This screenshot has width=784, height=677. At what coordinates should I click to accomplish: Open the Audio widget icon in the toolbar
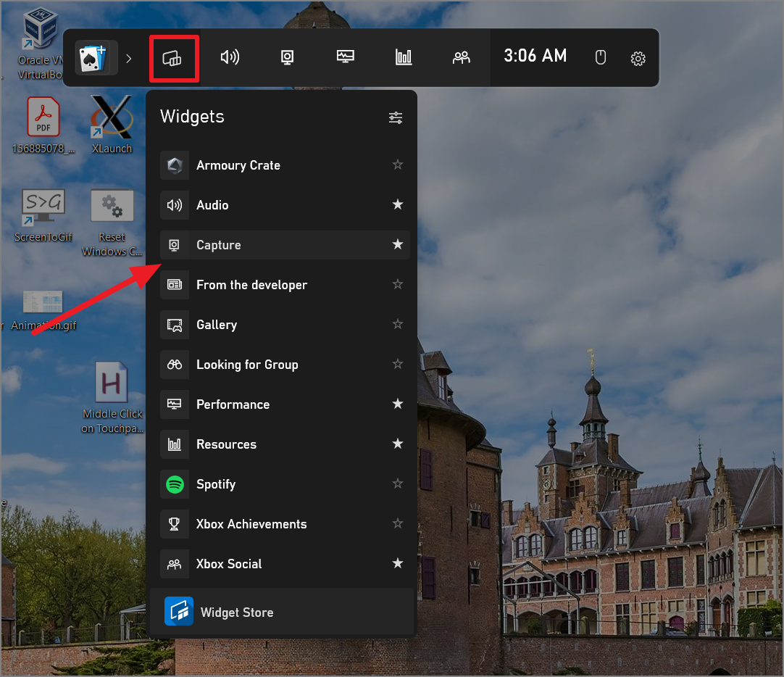coord(230,56)
